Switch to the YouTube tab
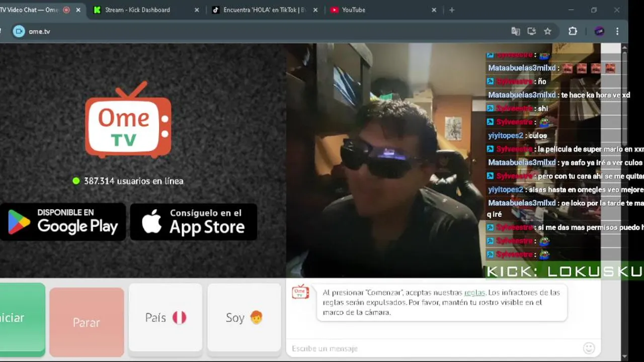This screenshot has width=644, height=362. point(383,10)
